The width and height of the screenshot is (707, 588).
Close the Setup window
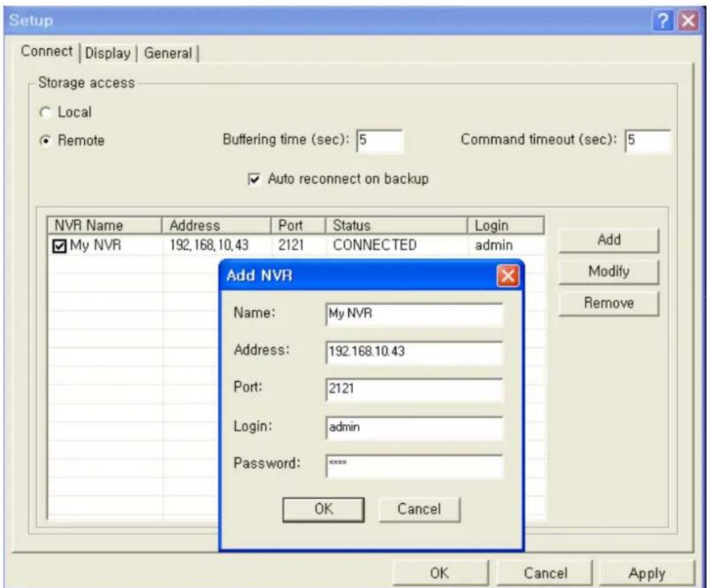pos(688,21)
